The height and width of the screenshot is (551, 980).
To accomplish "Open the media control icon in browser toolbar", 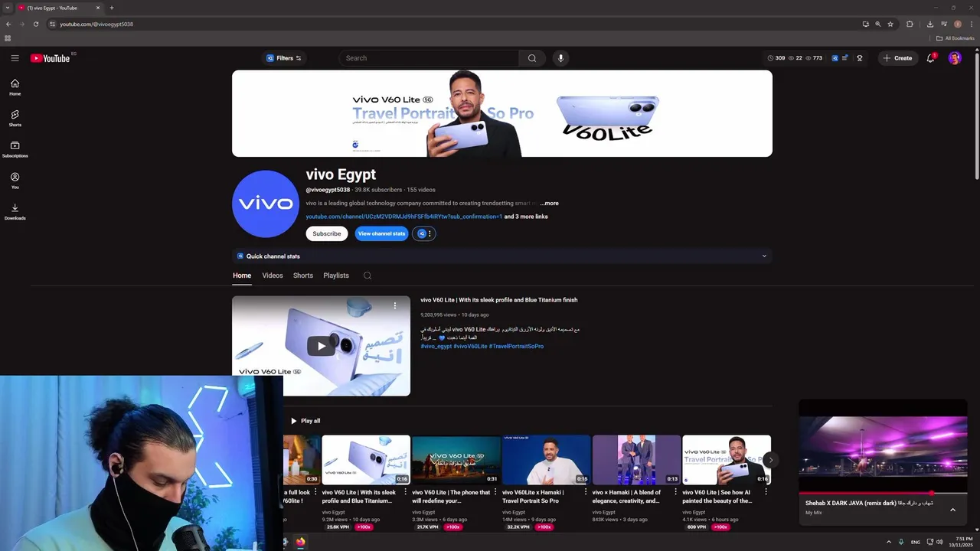I will (943, 24).
